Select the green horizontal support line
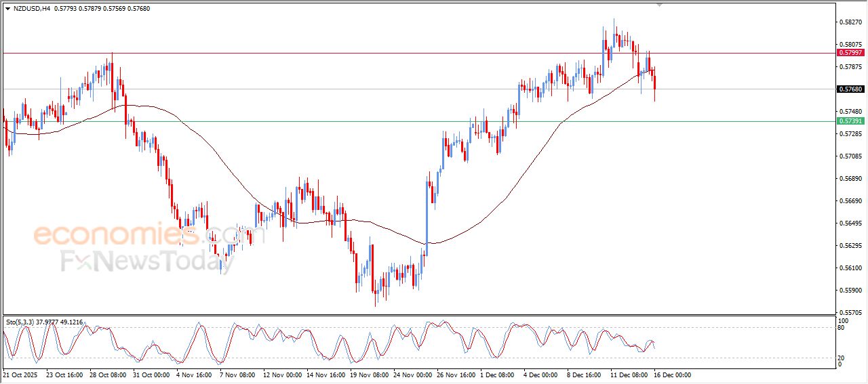Viewport: 868px width, 384px height. click(407, 122)
